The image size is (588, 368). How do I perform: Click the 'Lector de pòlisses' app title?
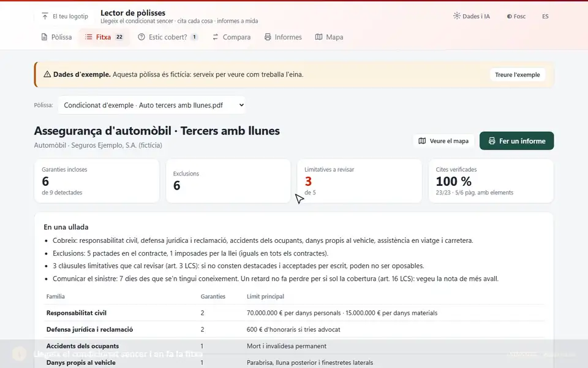coord(133,13)
